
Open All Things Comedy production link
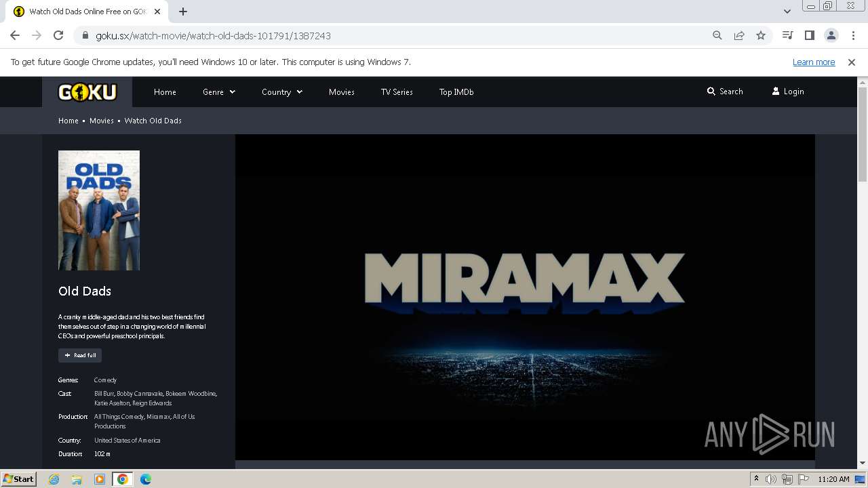pos(119,417)
